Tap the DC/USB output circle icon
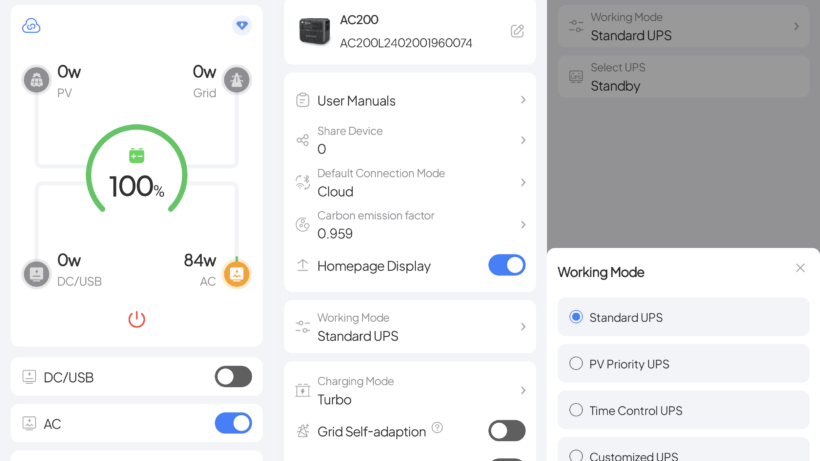820x461 pixels. tap(37, 274)
